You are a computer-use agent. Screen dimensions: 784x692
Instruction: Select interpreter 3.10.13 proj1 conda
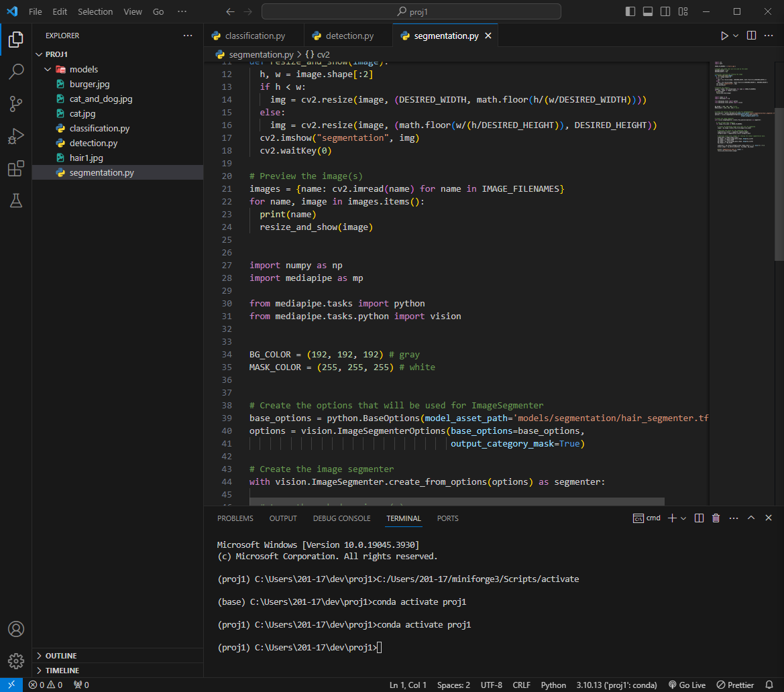tap(616, 685)
